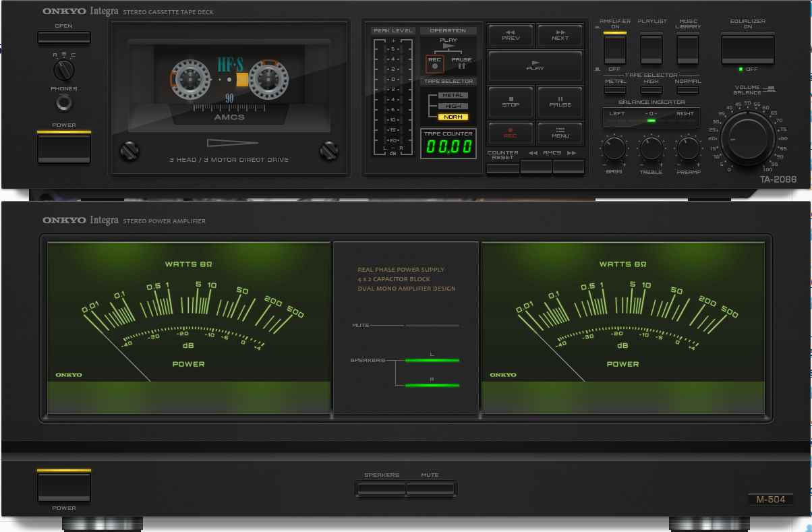Click the OPEN cassette door button
812x532 pixels.
click(x=64, y=37)
